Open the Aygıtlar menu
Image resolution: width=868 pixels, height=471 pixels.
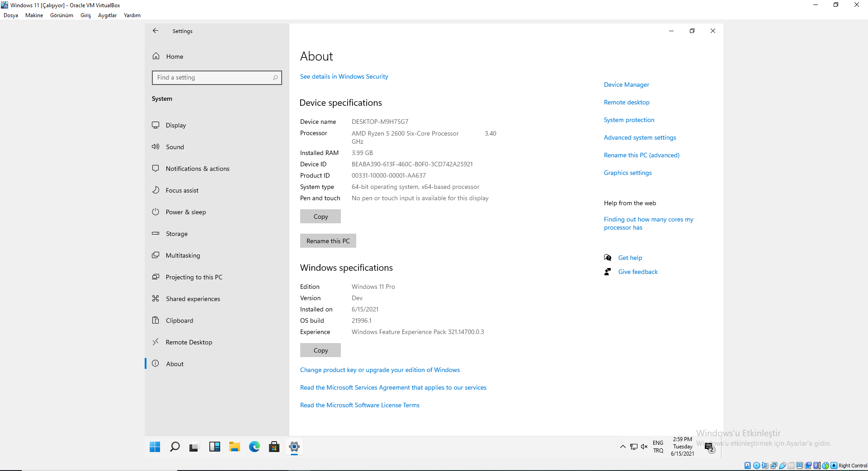pyautogui.click(x=107, y=15)
